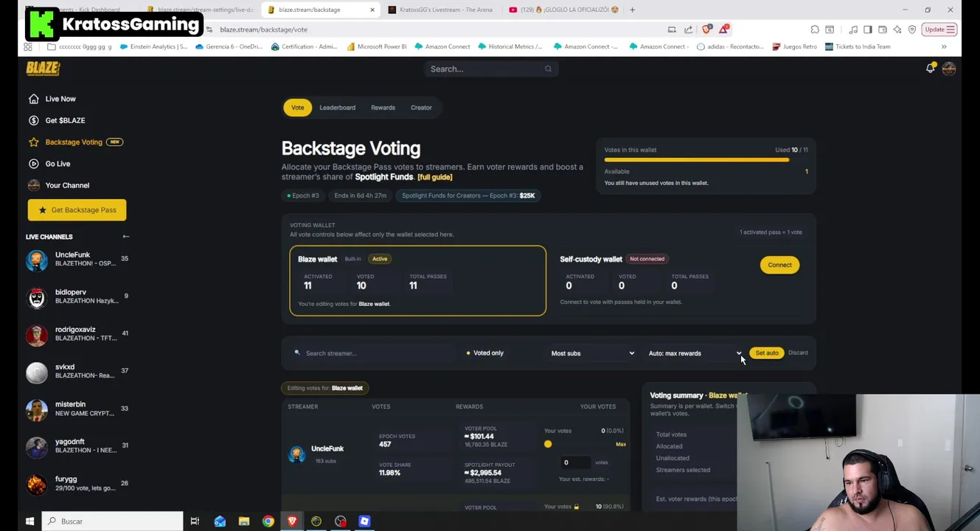Open the Tickets to India Team bookmark
980x531 pixels.
coord(858,46)
